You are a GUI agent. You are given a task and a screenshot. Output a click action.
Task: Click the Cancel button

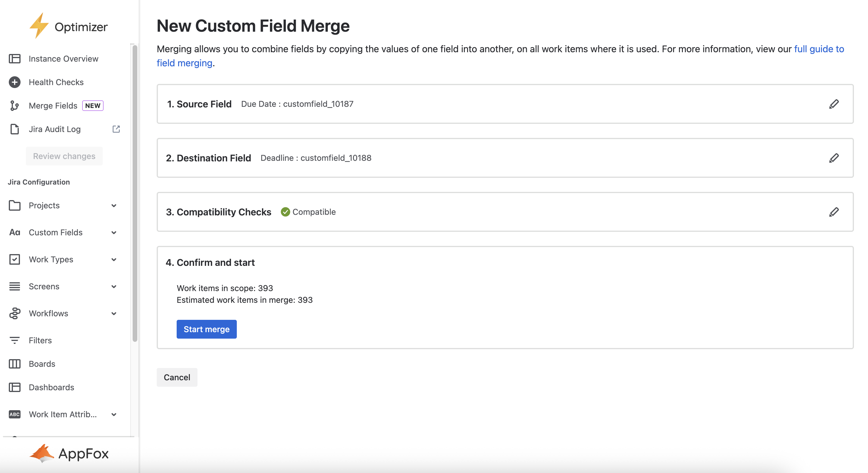[177, 377]
